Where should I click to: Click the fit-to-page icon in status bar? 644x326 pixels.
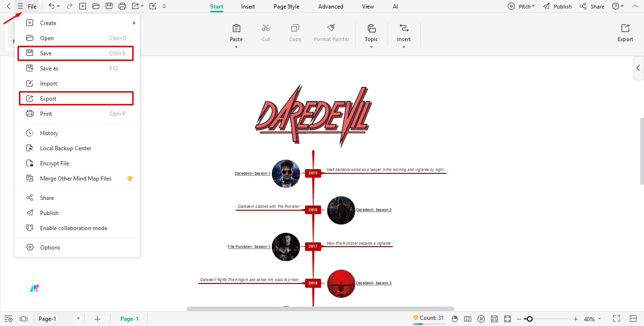point(494,319)
